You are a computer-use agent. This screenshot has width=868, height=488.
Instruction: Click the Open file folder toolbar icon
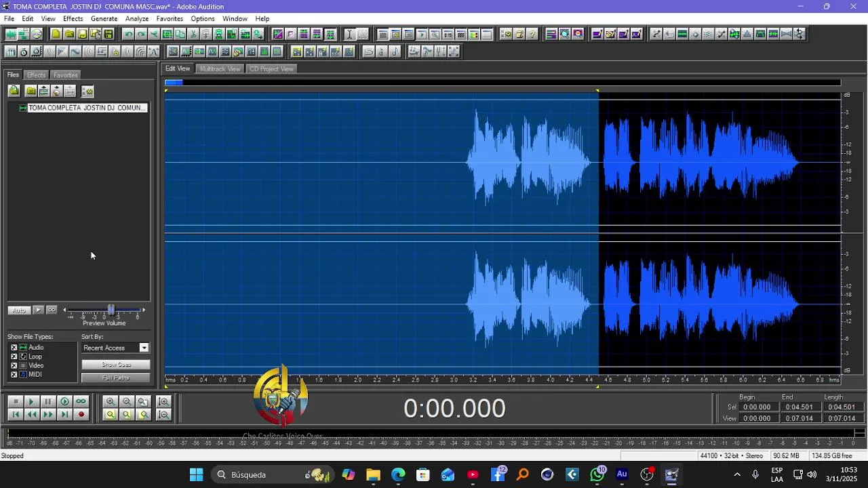coord(70,34)
